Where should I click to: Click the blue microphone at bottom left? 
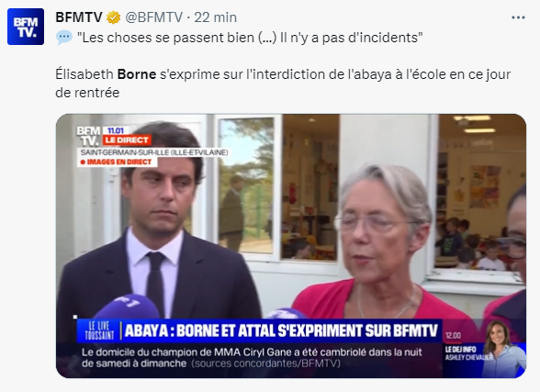click(127, 307)
